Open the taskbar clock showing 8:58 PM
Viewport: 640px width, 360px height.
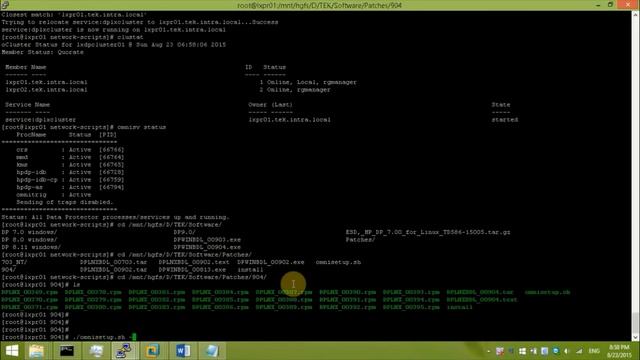point(619,351)
